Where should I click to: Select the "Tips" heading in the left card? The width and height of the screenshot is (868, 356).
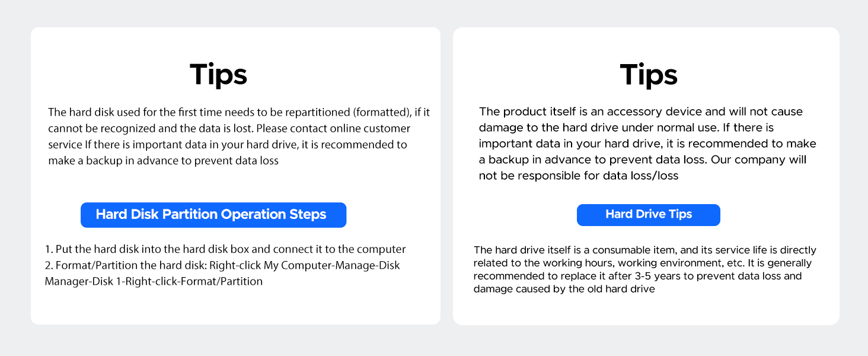(x=218, y=75)
